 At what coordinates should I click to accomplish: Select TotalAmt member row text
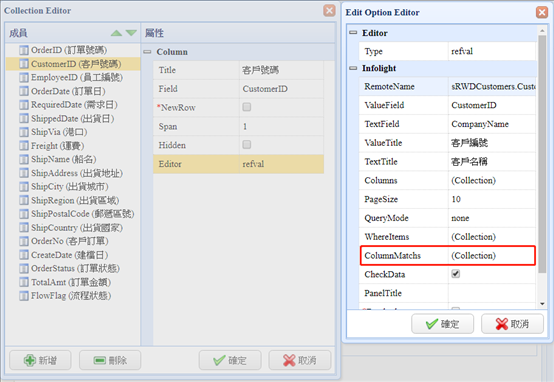click(x=71, y=282)
